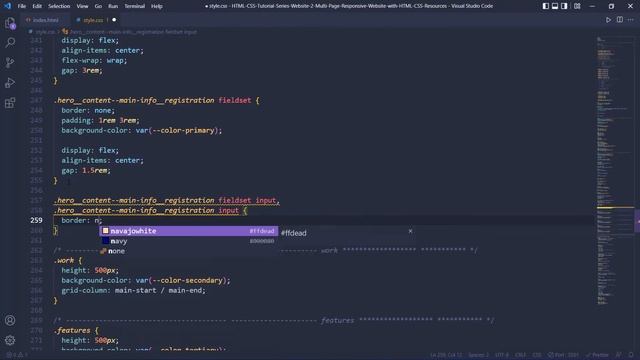640x360 pixels.
Task: Click 'gap: 3rem;' declaration
Action: (82, 70)
